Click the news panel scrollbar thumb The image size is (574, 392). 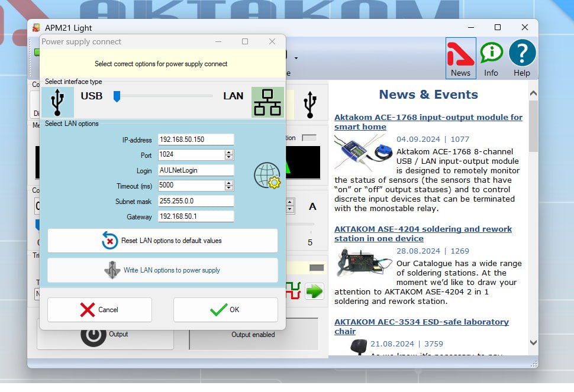coord(533,126)
